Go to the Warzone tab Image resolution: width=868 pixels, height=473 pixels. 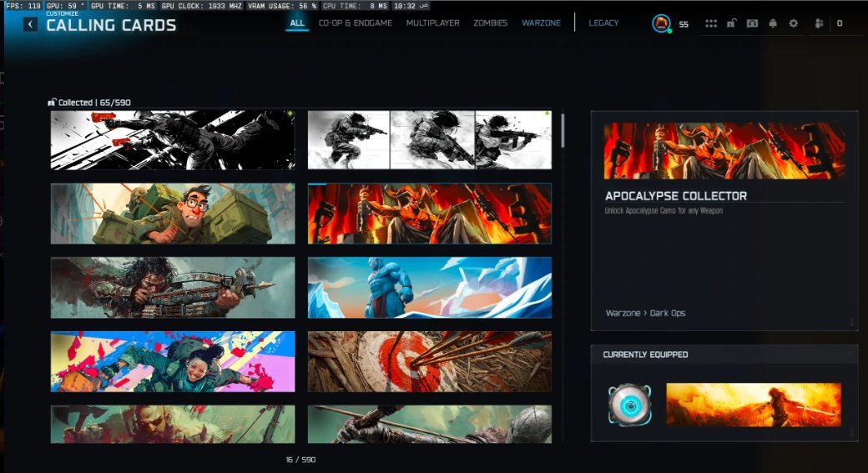[x=541, y=23]
